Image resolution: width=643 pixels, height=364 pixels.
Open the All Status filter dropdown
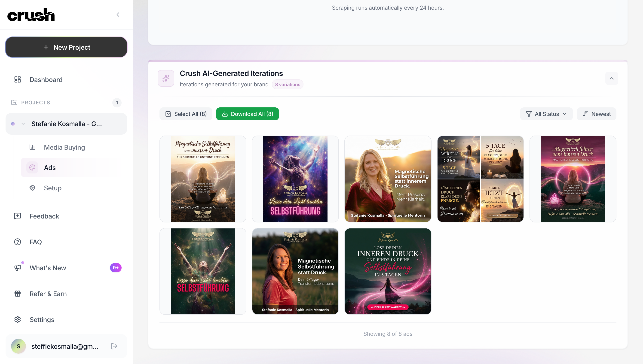coord(546,114)
